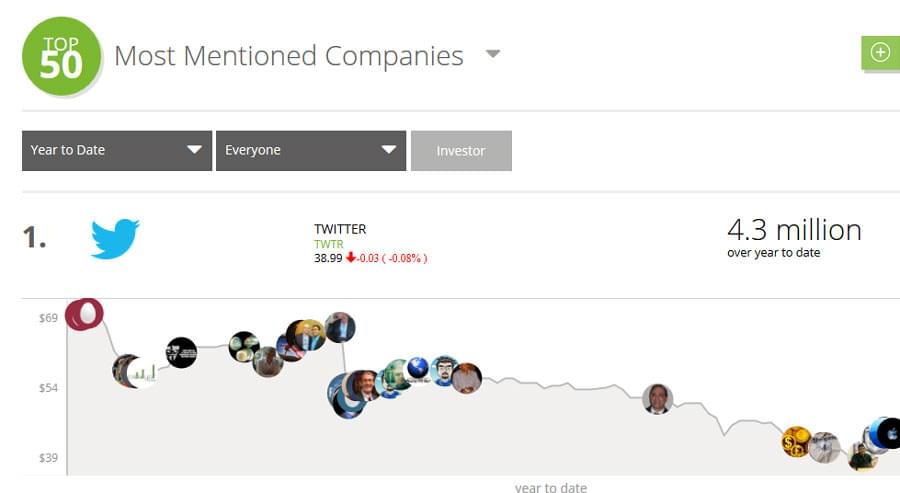Click the green plus circle button

point(880,53)
